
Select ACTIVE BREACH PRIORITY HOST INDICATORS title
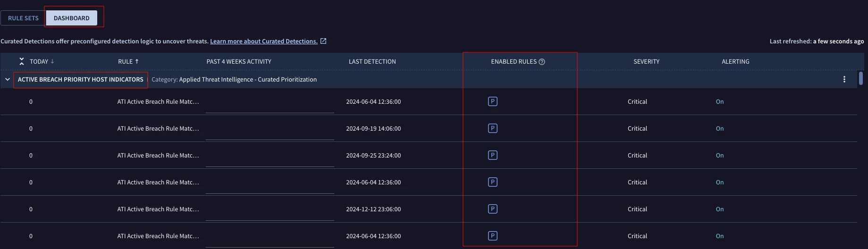[81, 79]
